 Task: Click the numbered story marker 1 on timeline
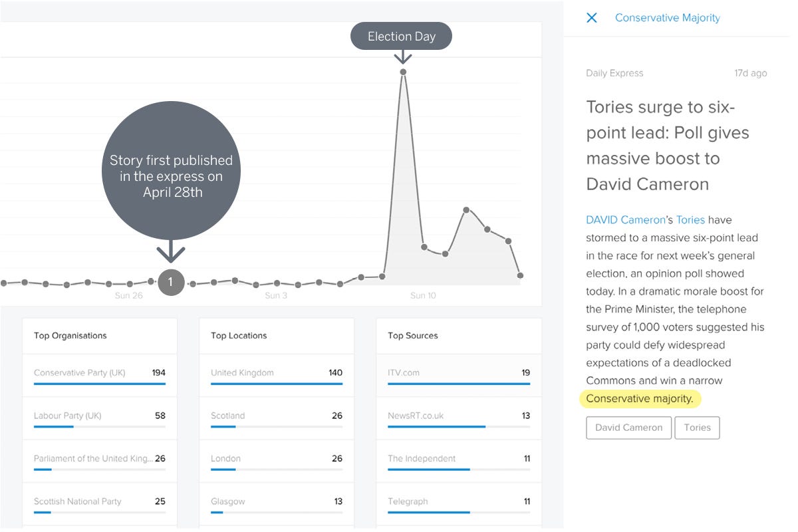point(170,282)
